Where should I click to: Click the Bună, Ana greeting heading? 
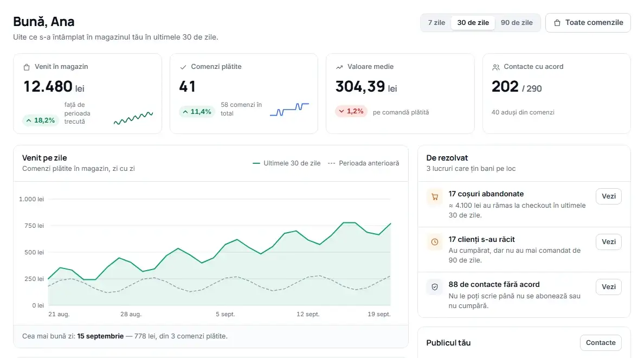[43, 22]
